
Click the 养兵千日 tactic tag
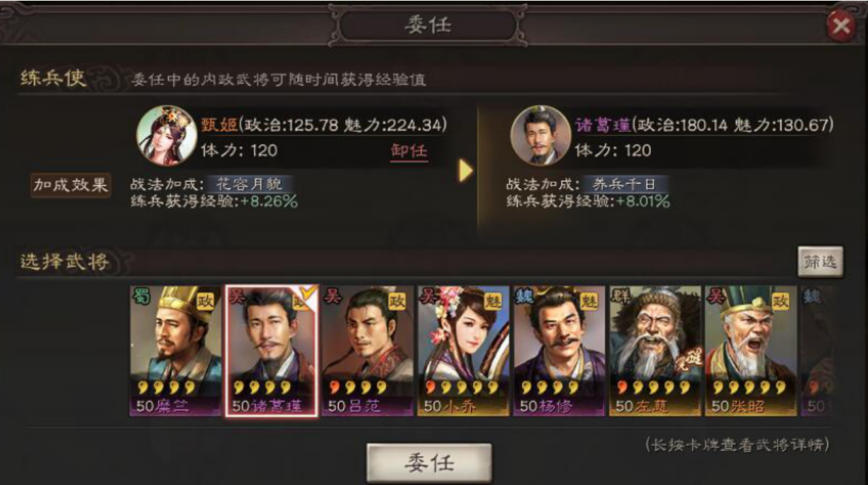(625, 184)
